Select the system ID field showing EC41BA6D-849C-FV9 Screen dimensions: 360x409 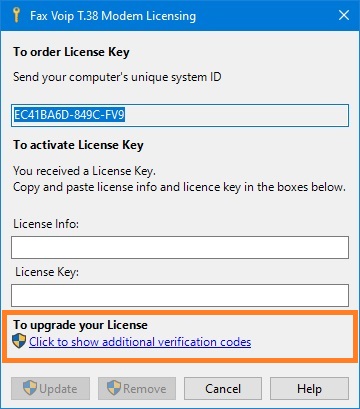[x=180, y=115]
